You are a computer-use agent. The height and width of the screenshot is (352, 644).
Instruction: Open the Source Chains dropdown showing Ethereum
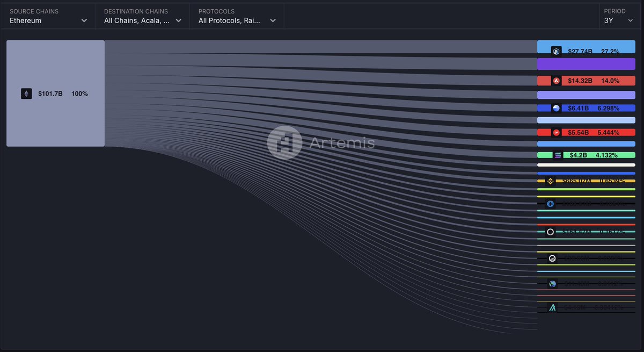click(48, 16)
